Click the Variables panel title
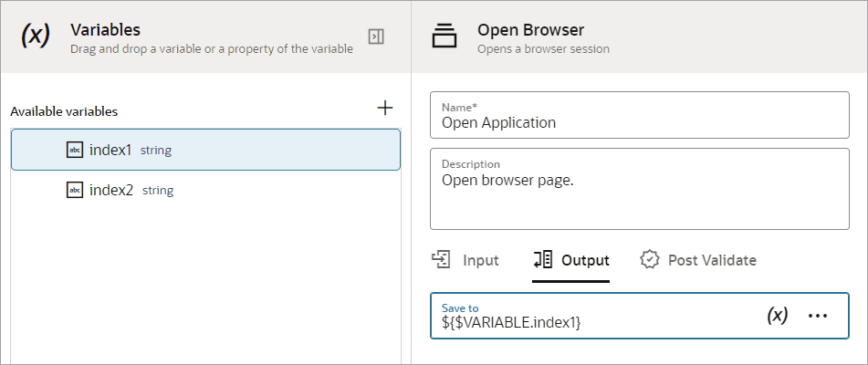The width and height of the screenshot is (868, 365). pyautogui.click(x=105, y=29)
